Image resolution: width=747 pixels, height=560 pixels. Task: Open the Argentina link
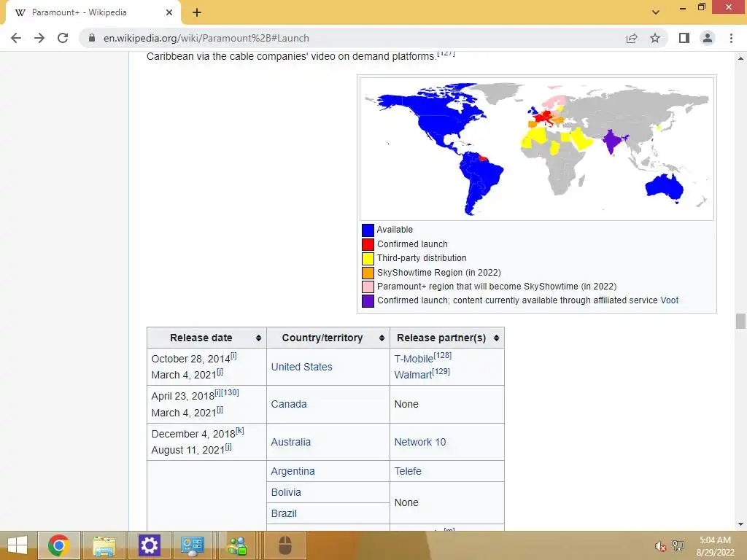tap(293, 471)
